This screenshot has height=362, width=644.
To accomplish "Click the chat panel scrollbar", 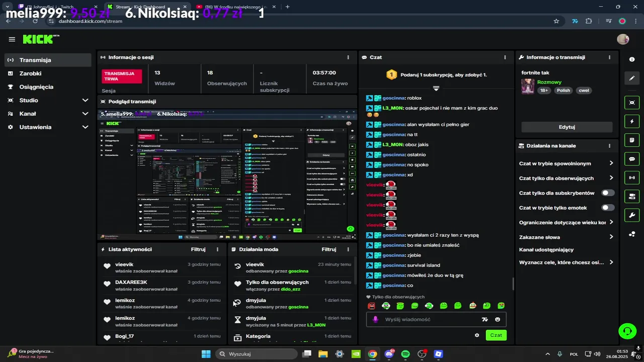I will tap(513, 284).
